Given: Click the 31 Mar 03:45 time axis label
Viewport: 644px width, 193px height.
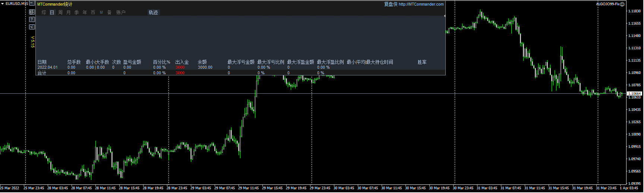Looking at the screenshot, I should click(x=487, y=188).
